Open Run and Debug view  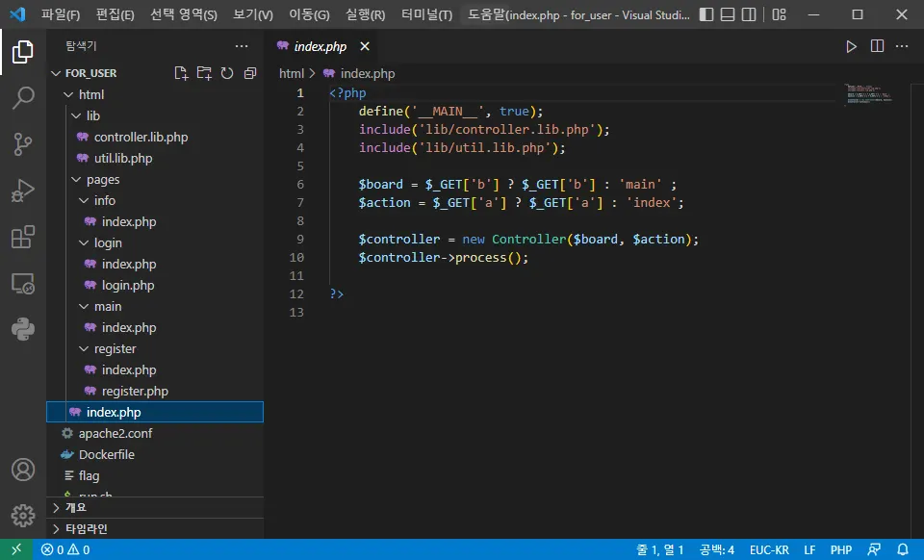click(23, 191)
